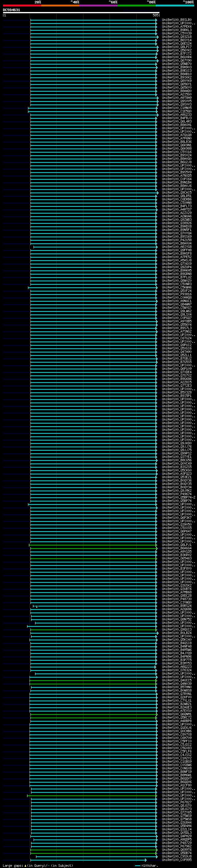Select subject UniRef100_A1CF80
Viewport: 197px width, 868px height.
176,785
